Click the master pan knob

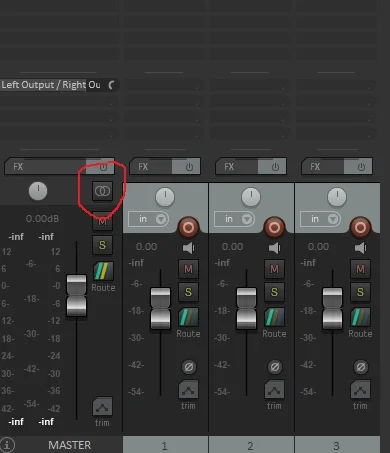(38, 191)
